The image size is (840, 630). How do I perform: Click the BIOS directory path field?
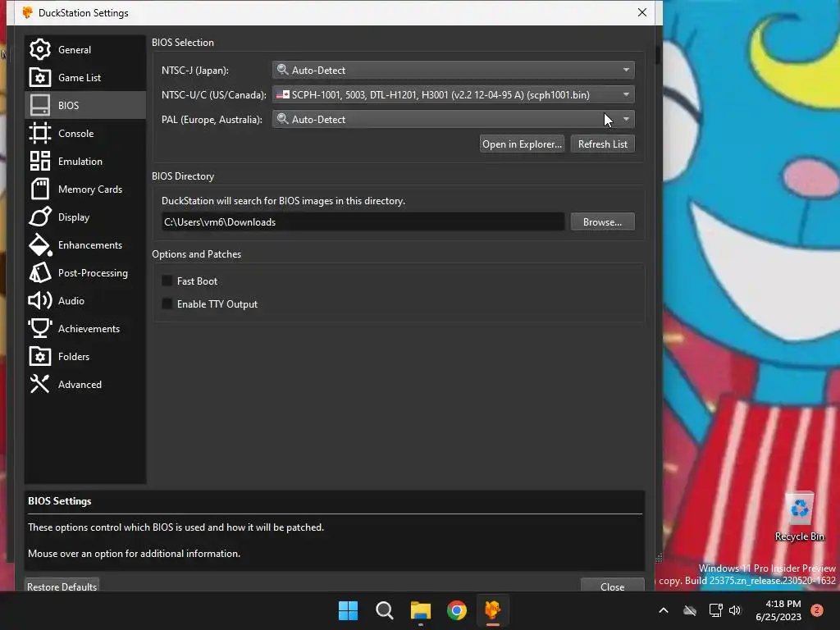[x=363, y=221]
